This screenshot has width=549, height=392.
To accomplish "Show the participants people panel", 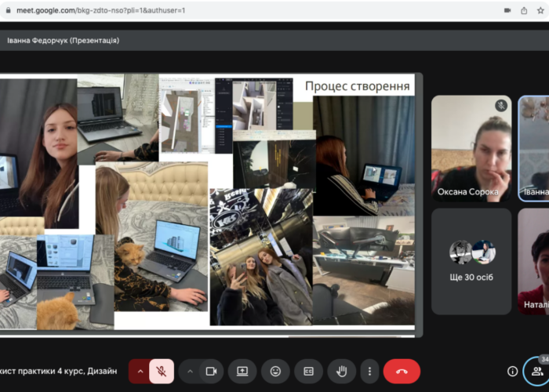I will pos(537,371).
